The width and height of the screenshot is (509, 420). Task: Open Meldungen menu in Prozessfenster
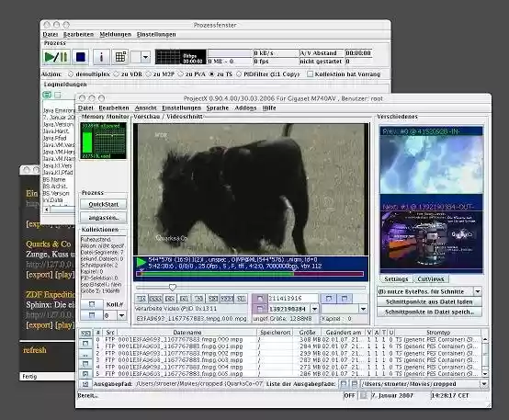[115, 34]
